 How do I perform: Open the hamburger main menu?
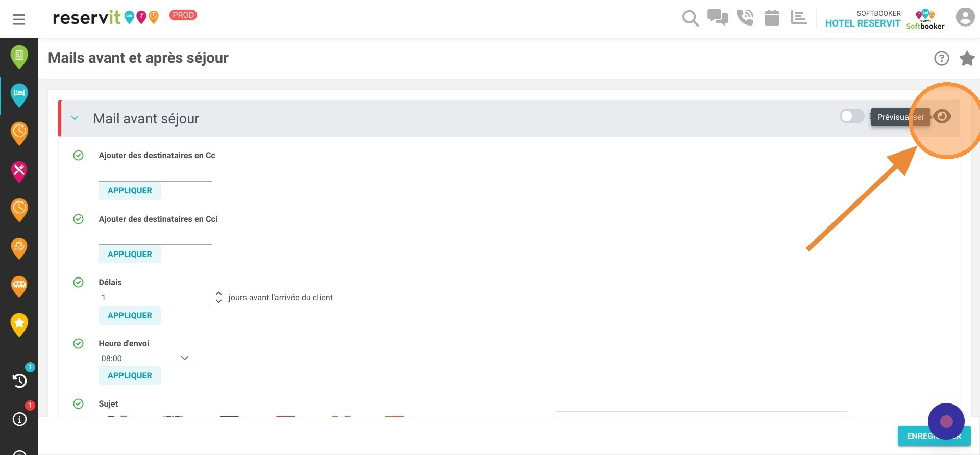19,19
